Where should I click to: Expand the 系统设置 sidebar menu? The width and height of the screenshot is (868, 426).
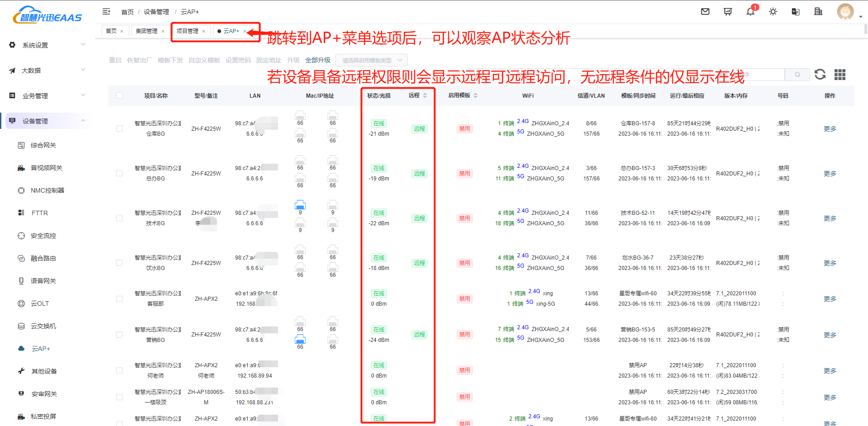47,45
